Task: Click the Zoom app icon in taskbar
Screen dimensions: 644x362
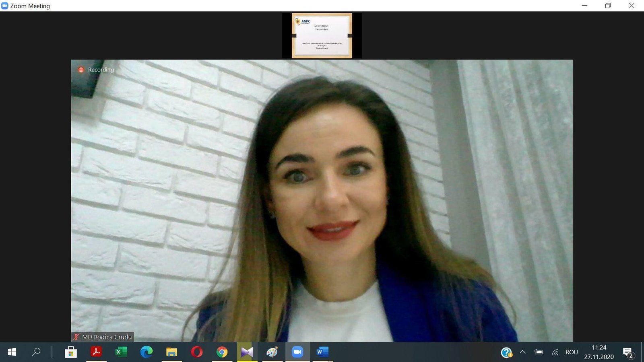Action: click(297, 352)
